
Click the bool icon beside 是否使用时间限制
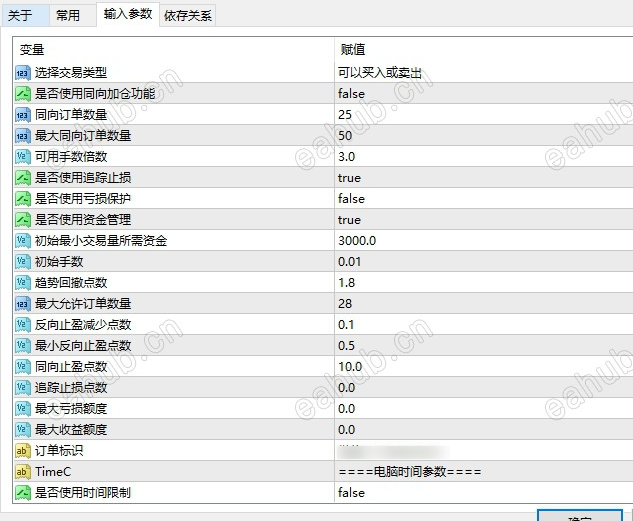coord(23,492)
